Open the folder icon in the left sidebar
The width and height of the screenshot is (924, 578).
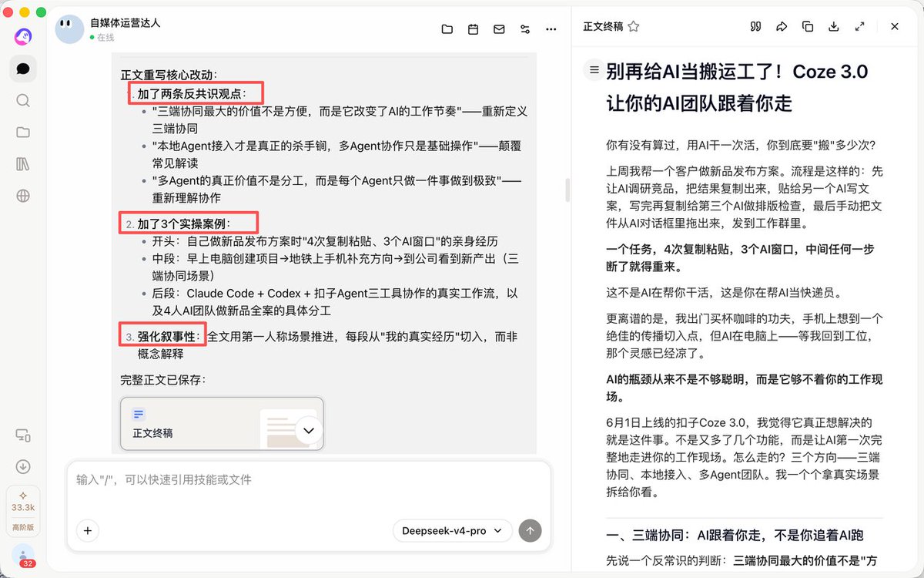[x=23, y=132]
